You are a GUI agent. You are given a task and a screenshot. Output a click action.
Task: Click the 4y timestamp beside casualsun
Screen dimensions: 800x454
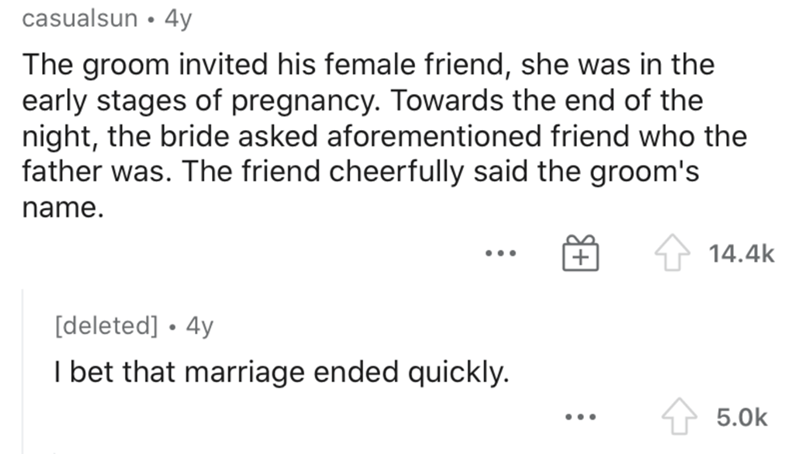click(x=178, y=20)
